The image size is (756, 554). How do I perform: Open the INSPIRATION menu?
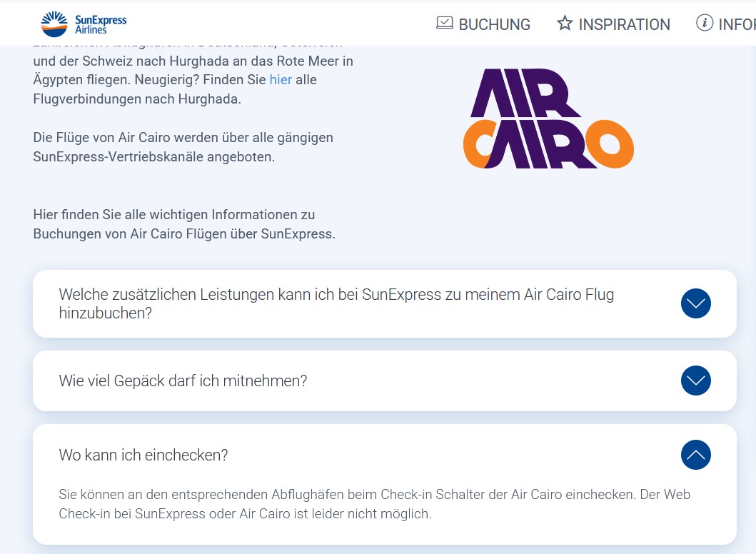[x=624, y=25]
